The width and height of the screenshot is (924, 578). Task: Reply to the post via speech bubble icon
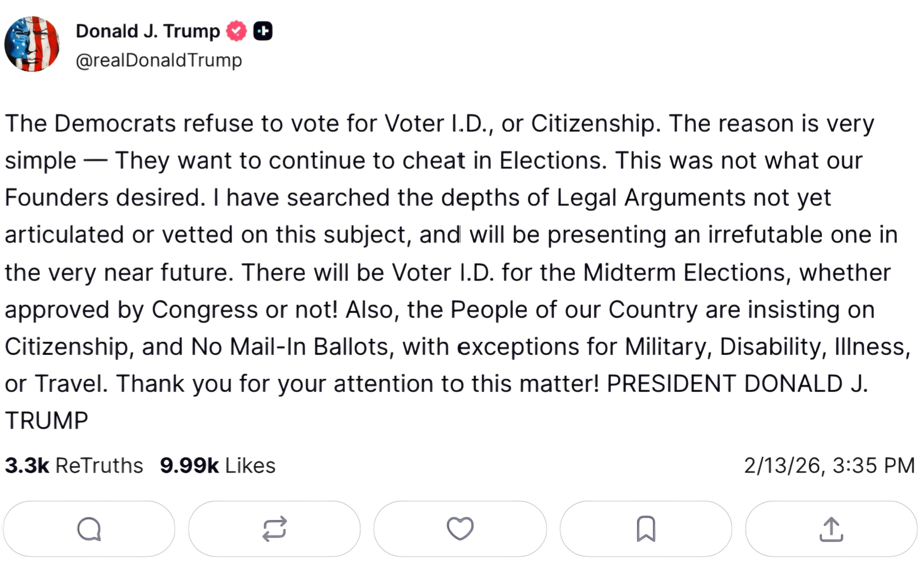click(89, 529)
